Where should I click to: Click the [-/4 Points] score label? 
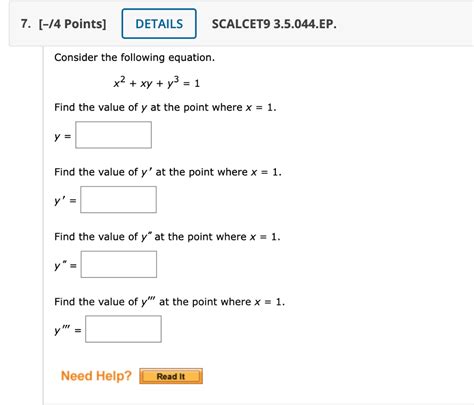tap(72, 24)
